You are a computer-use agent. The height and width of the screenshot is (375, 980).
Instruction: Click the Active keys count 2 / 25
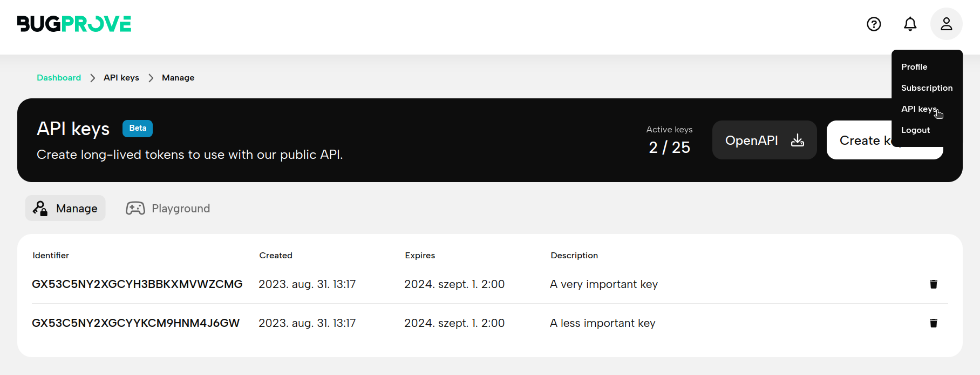point(669,148)
